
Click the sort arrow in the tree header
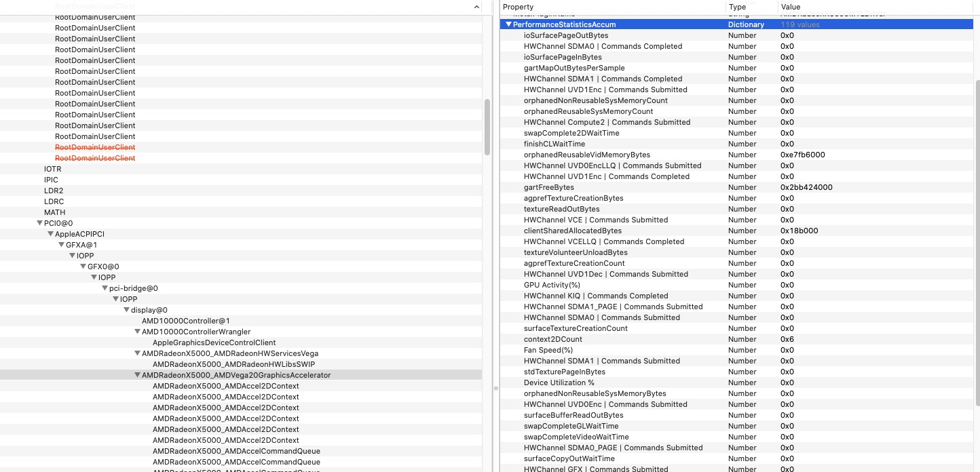coord(476,7)
